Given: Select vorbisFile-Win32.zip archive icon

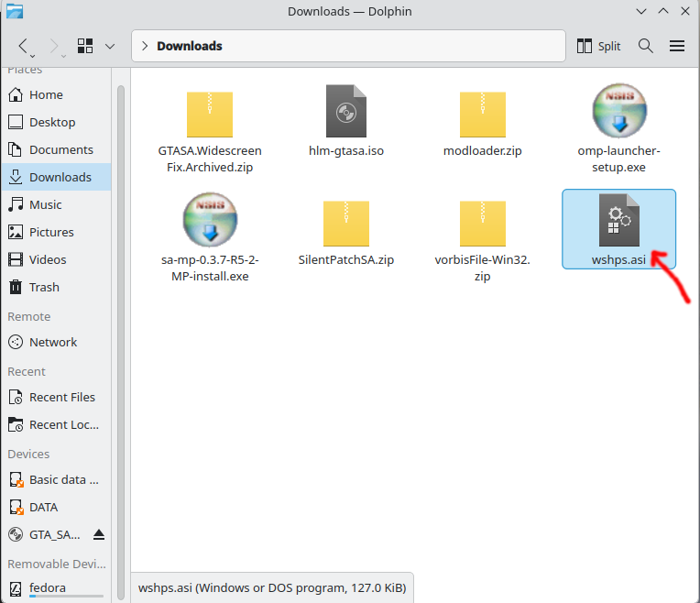Looking at the screenshot, I should [482, 224].
